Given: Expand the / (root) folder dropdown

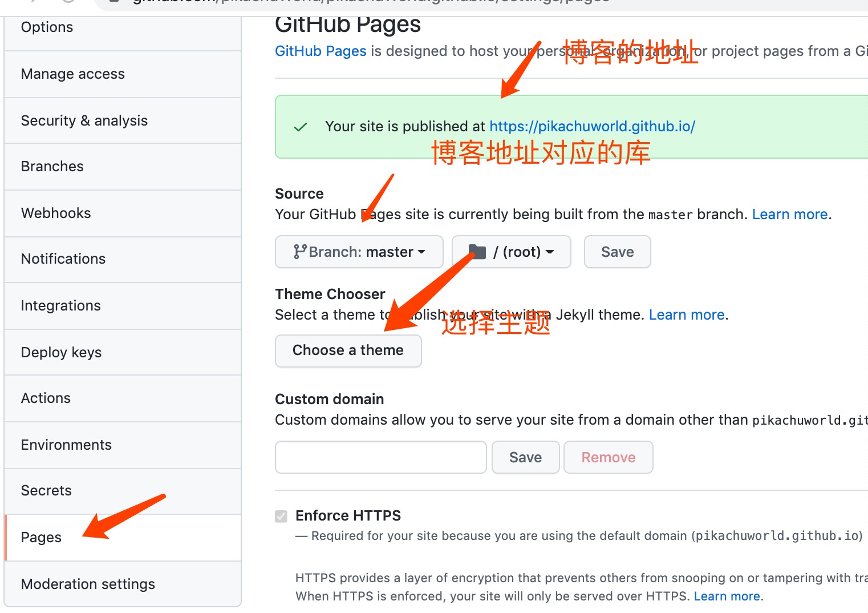Looking at the screenshot, I should coord(512,252).
